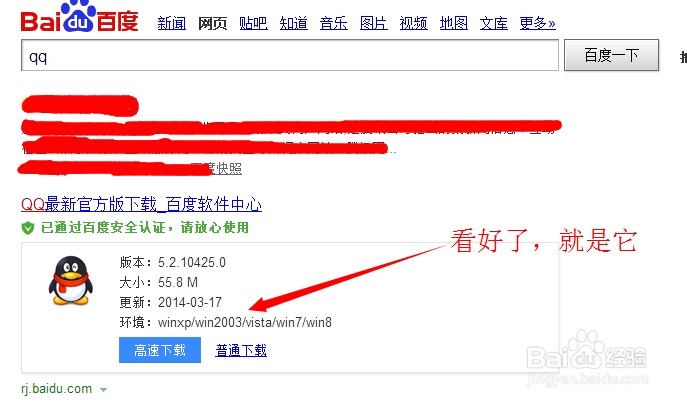
Task: Click the 普通下载 normal download link
Action: coord(241,350)
